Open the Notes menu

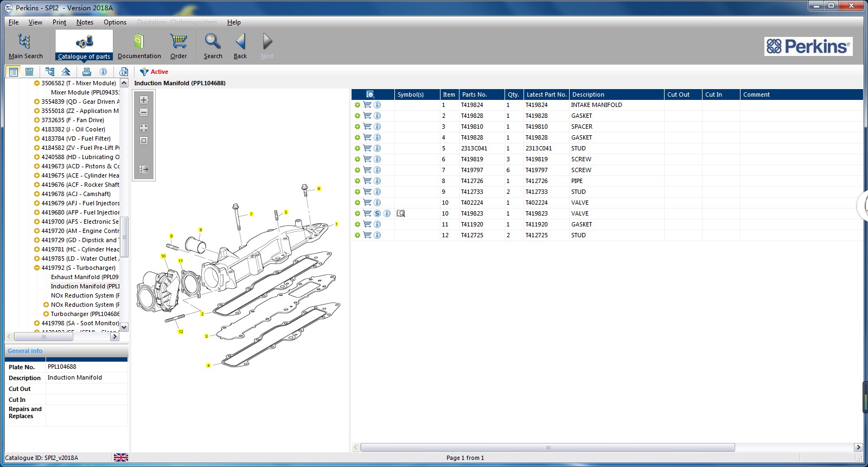point(85,22)
